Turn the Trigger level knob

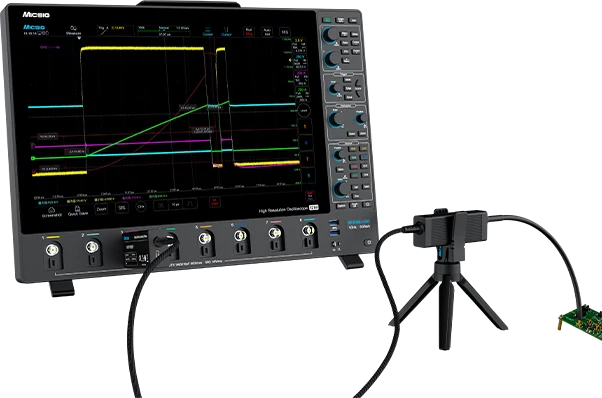pos(334,89)
